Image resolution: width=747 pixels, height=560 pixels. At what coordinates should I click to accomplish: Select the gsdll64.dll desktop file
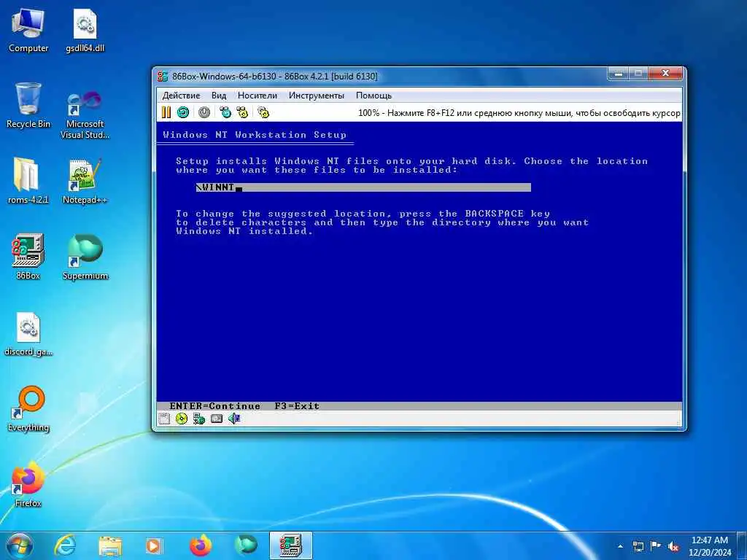[85, 31]
